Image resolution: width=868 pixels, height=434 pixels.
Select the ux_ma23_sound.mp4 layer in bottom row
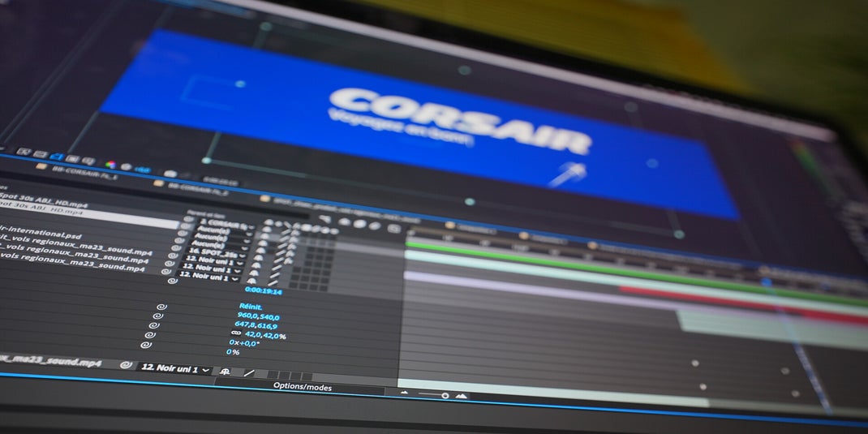[x=50, y=362]
